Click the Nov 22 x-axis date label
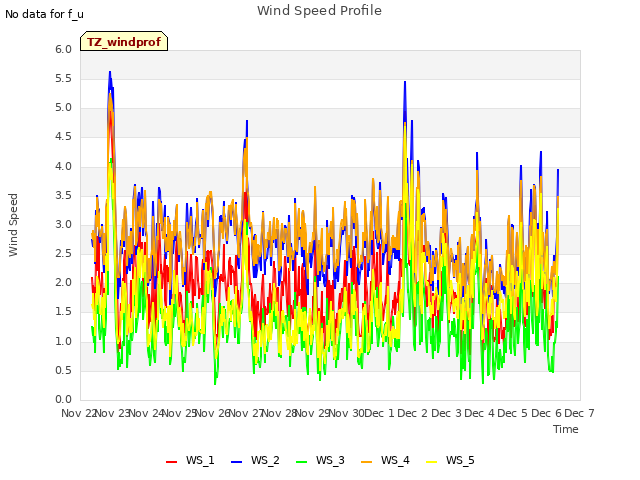The width and height of the screenshot is (640, 480). [x=78, y=413]
